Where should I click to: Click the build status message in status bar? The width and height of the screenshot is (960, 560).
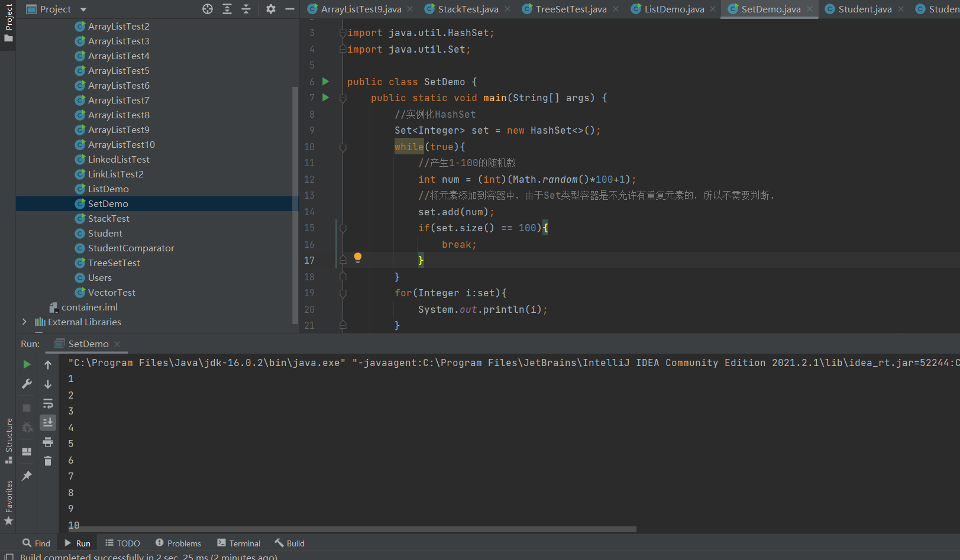(x=148, y=556)
